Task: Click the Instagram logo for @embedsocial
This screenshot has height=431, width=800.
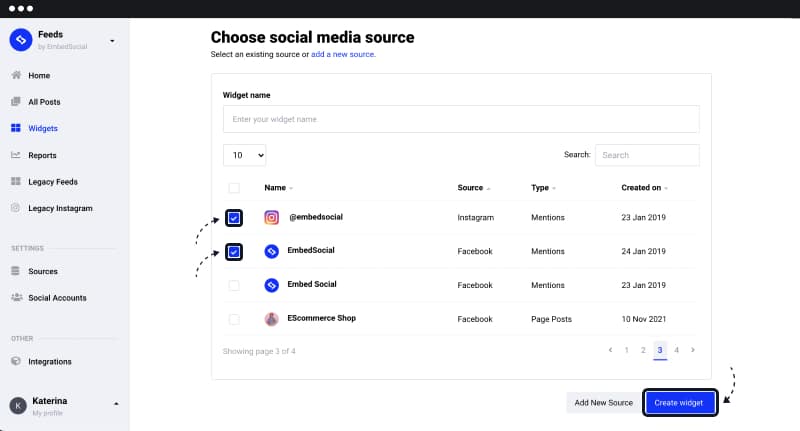Action: (271, 217)
